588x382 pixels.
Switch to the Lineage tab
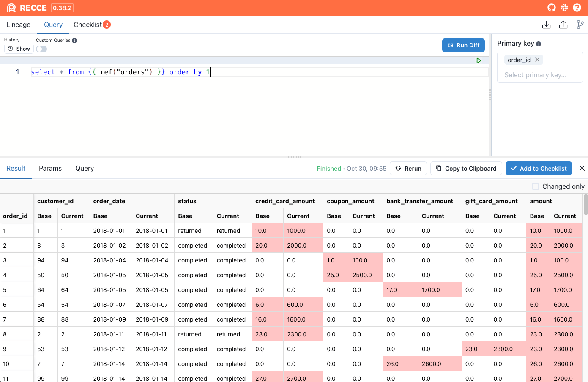tap(18, 25)
